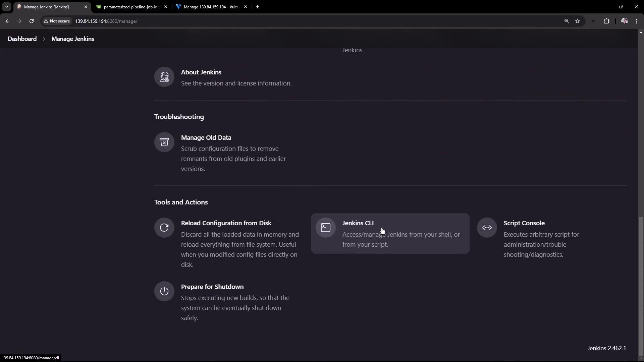Image resolution: width=644 pixels, height=362 pixels.
Task: Click the breadcrumb chevron after Dashboard
Action: click(44, 39)
